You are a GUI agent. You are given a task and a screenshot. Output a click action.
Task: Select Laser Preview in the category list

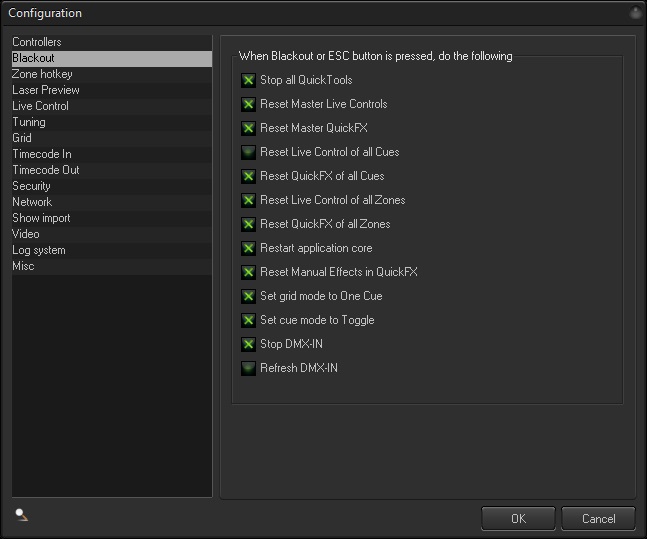pyautogui.click(x=46, y=90)
